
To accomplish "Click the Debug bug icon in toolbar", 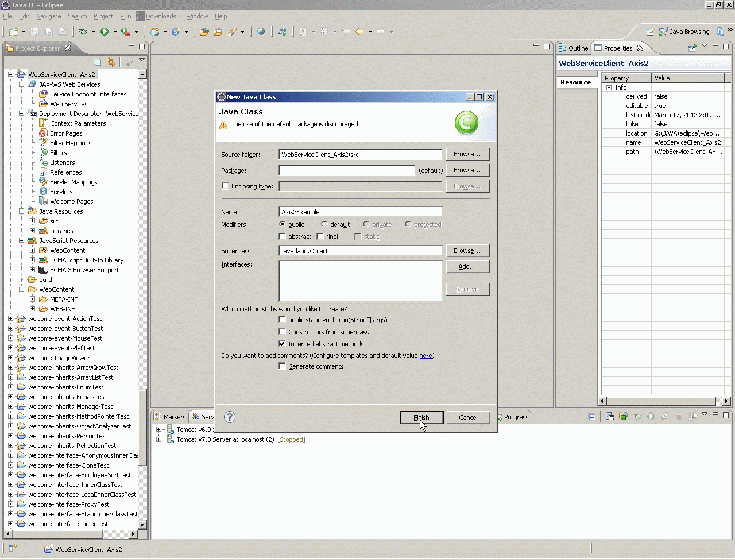I will tap(84, 32).
